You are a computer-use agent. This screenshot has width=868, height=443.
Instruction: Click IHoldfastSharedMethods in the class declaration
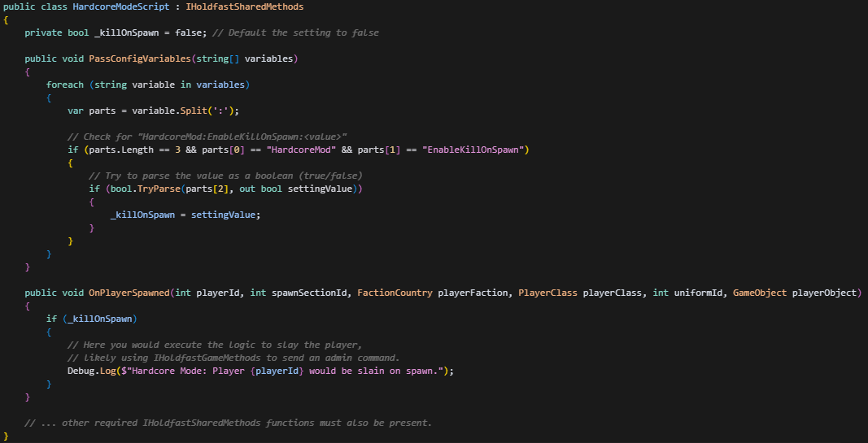pyautogui.click(x=246, y=7)
